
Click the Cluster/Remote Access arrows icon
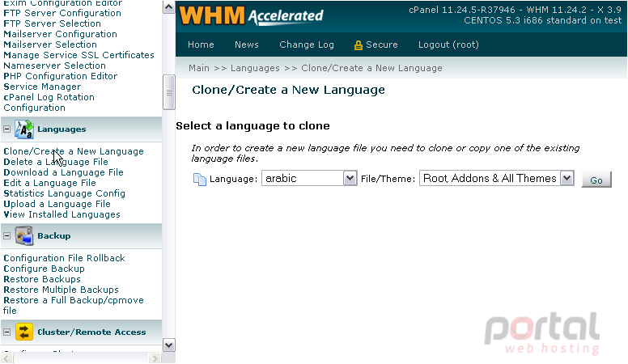24,332
